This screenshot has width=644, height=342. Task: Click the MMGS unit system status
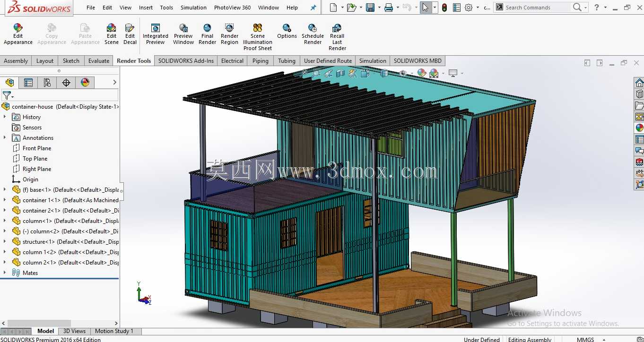coord(585,339)
